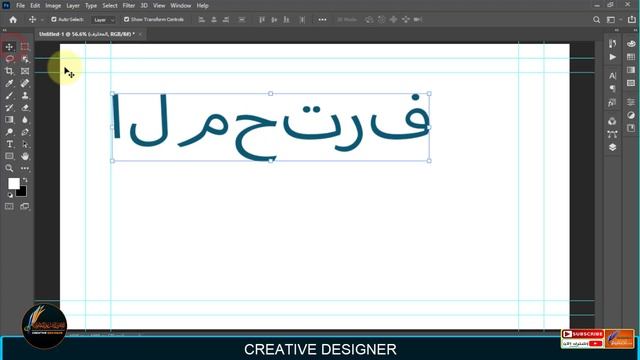Viewport: 640px width, 360px height.
Task: Toggle Quick Mask mode
Action: [x=9, y=207]
